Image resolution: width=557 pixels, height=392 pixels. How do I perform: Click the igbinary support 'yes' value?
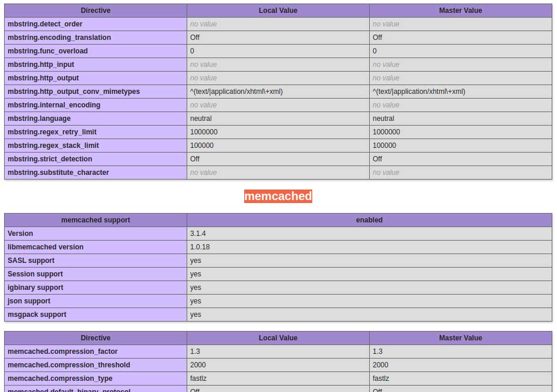(x=195, y=288)
